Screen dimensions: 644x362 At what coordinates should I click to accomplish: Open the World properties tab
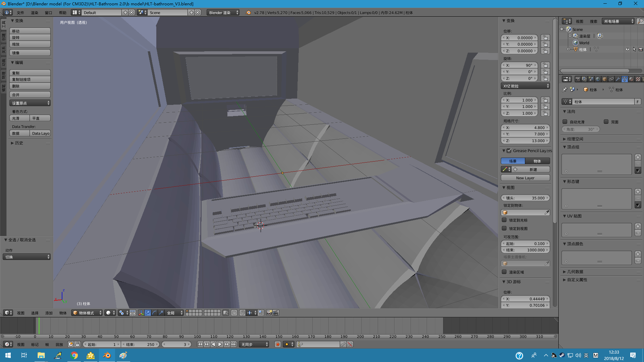click(598, 79)
